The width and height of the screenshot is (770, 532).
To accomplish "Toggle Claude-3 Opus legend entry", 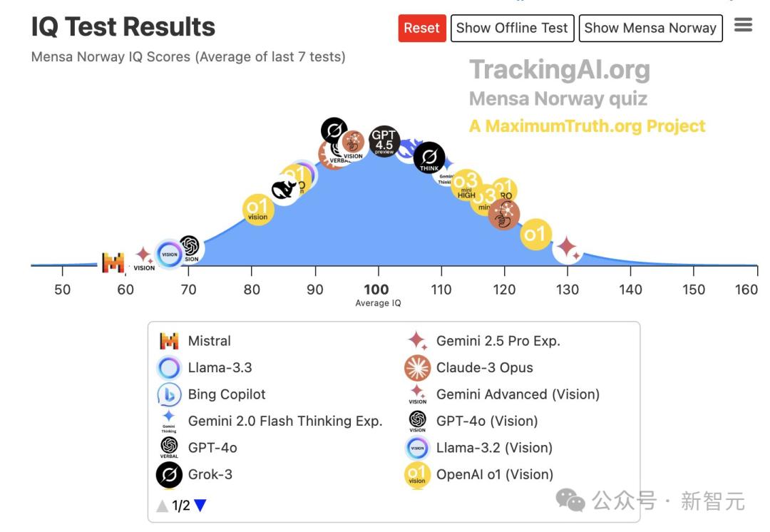I will (484, 368).
